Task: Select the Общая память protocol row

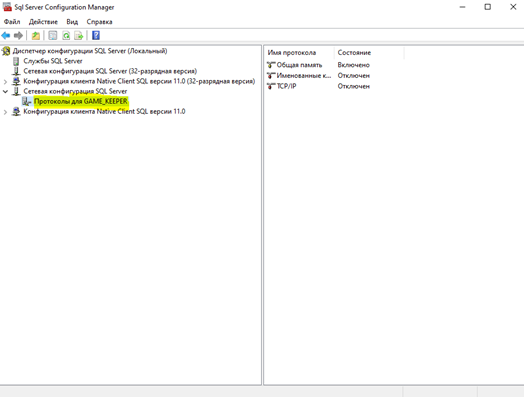Action: click(299, 65)
